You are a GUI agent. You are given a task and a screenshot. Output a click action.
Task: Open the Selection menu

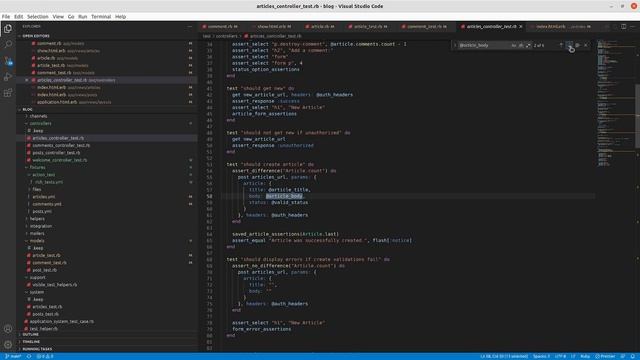pos(38,17)
